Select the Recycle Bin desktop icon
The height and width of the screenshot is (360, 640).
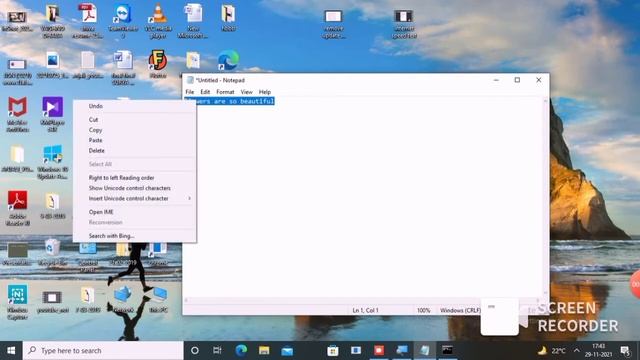click(x=53, y=253)
